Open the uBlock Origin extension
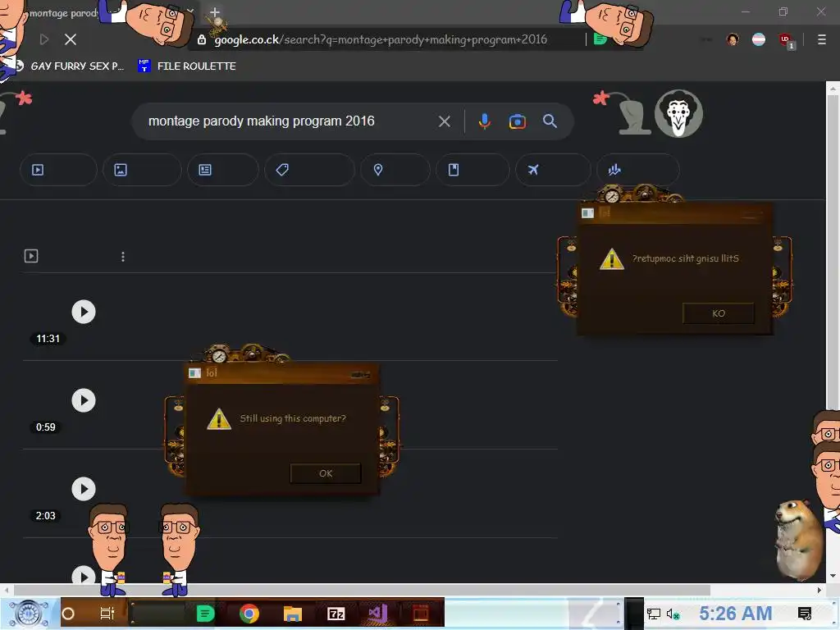 click(x=785, y=39)
